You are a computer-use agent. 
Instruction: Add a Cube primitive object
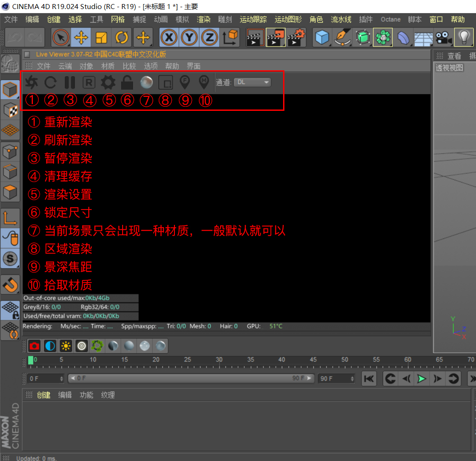click(322, 38)
